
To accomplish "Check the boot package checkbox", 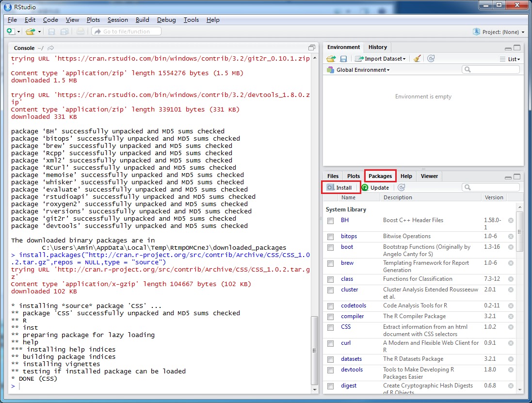I will (x=330, y=248).
